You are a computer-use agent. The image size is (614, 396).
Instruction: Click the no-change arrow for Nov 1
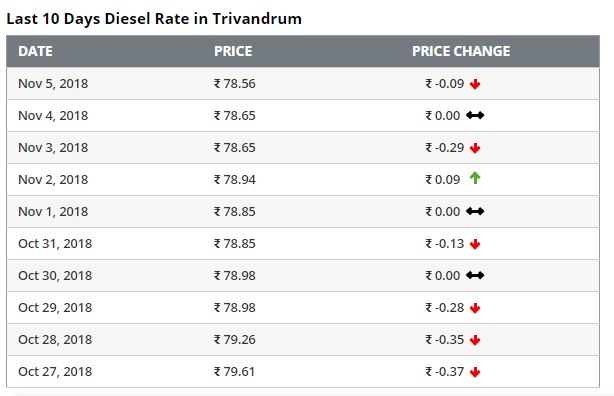click(475, 211)
